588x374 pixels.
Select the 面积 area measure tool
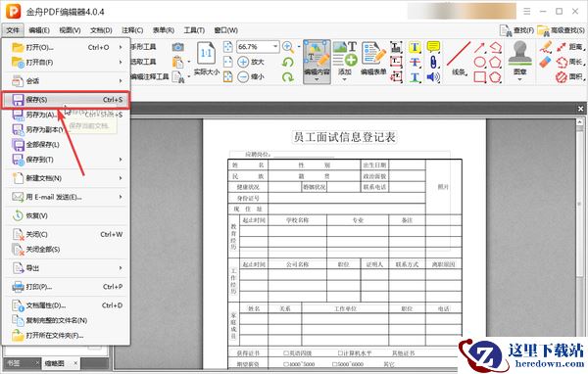click(x=570, y=76)
